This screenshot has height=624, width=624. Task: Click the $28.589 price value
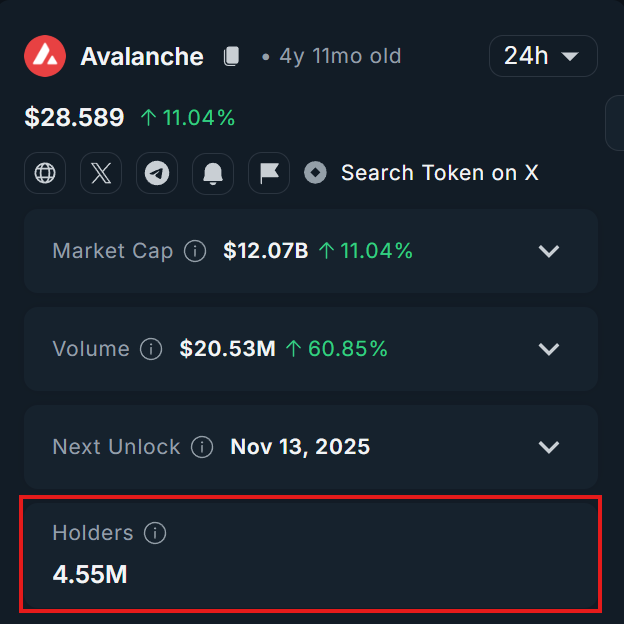(74, 117)
